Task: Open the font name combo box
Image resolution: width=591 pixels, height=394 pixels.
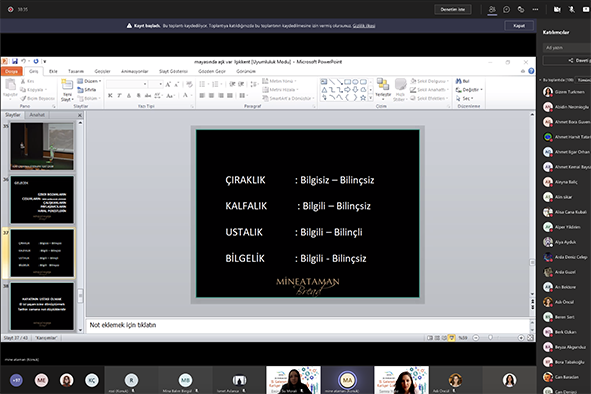Action: coord(126,84)
